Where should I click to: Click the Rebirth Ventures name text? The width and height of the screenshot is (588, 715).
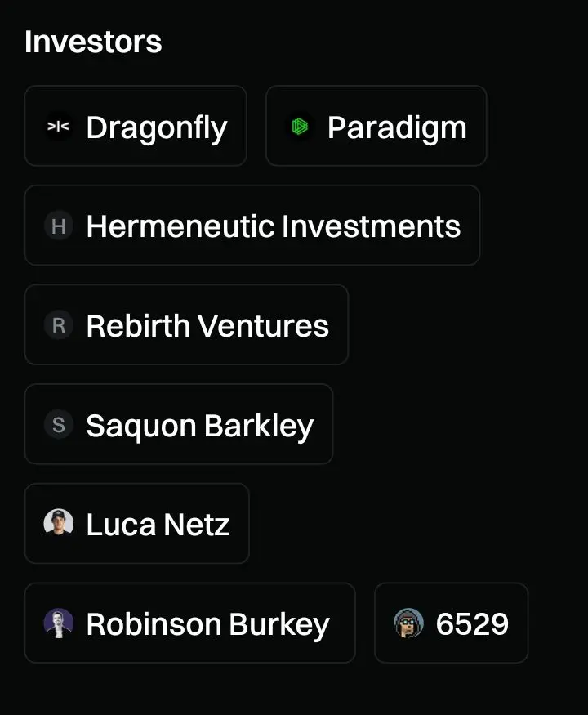click(207, 325)
